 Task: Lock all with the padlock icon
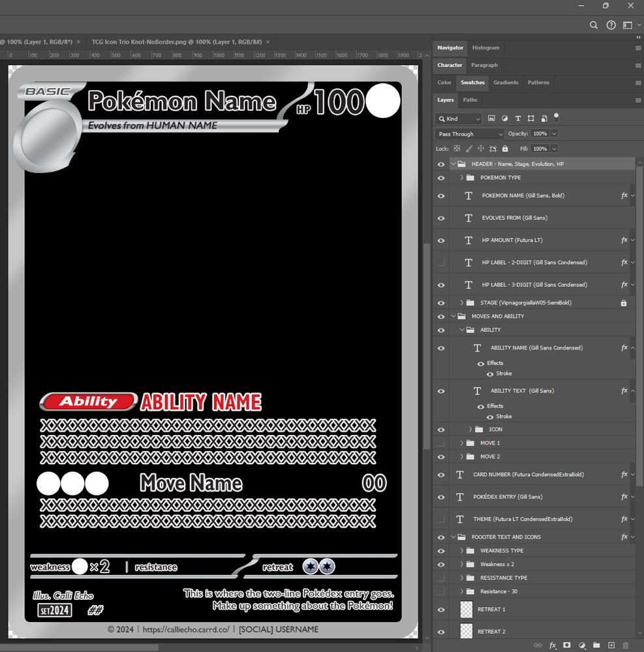coord(505,149)
